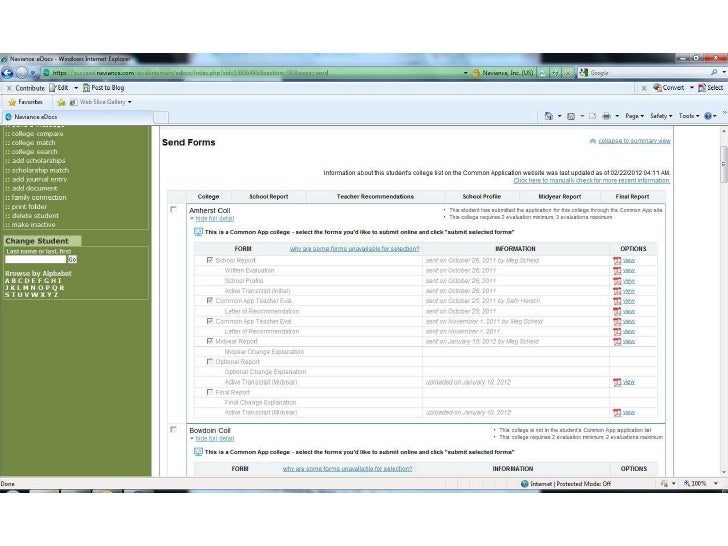Toggle the Seth Hersch Common App Teacher Eval checkbox

pyautogui.click(x=210, y=301)
